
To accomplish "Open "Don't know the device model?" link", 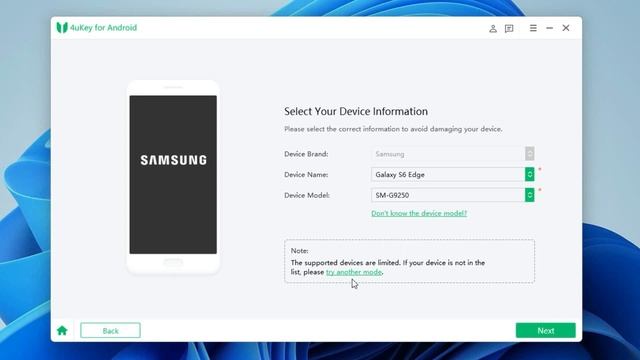I will (419, 213).
